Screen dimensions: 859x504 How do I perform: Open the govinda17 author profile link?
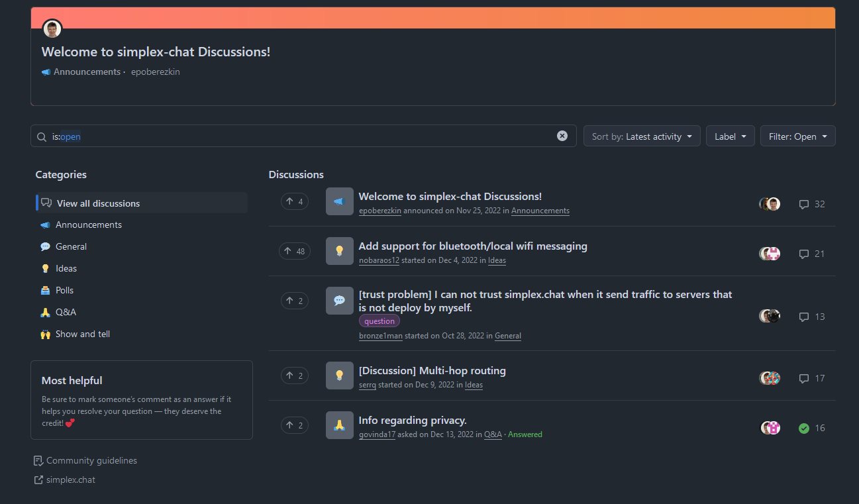[377, 434]
